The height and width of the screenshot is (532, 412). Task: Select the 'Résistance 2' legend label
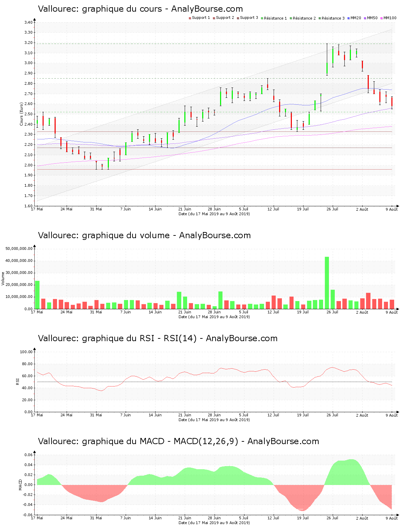pos(304,18)
